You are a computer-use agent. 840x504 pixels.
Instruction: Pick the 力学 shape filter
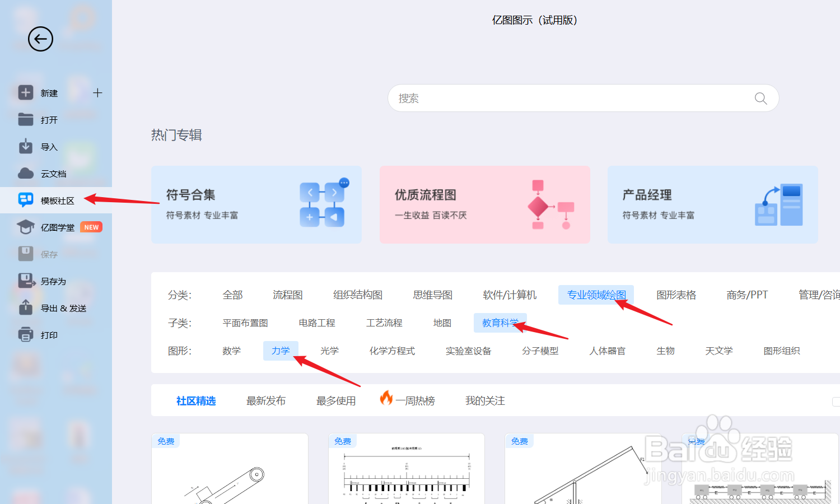point(281,351)
